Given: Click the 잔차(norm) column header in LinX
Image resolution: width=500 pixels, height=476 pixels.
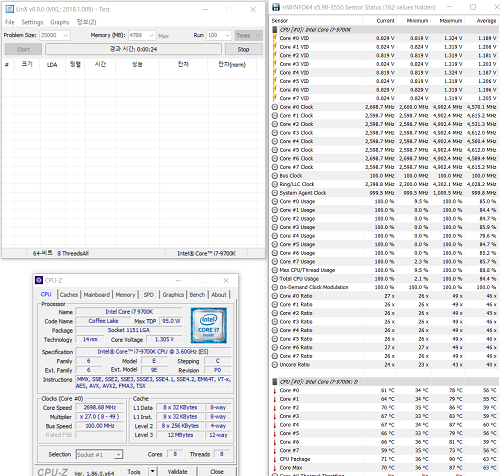Looking at the screenshot, I should pyautogui.click(x=232, y=64).
